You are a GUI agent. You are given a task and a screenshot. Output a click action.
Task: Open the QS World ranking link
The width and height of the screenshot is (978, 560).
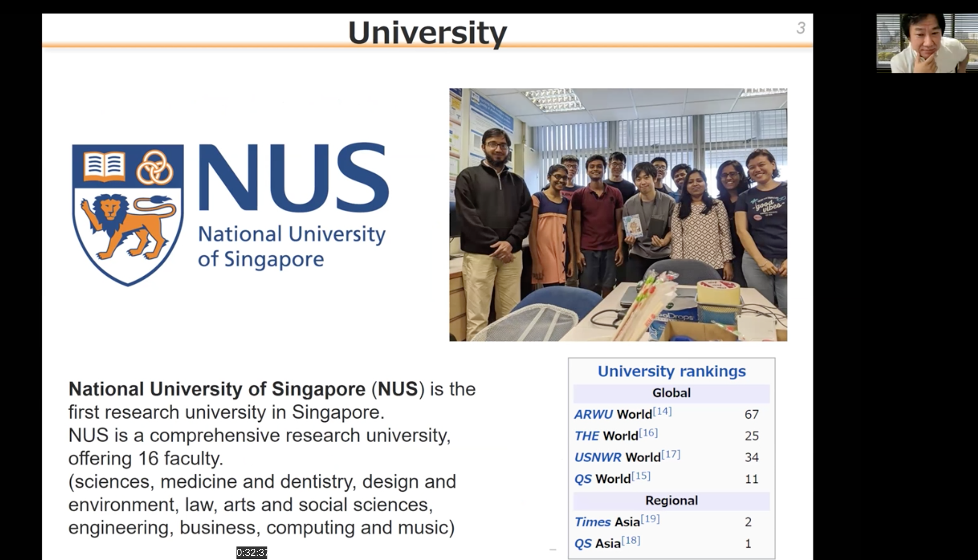[583, 479]
